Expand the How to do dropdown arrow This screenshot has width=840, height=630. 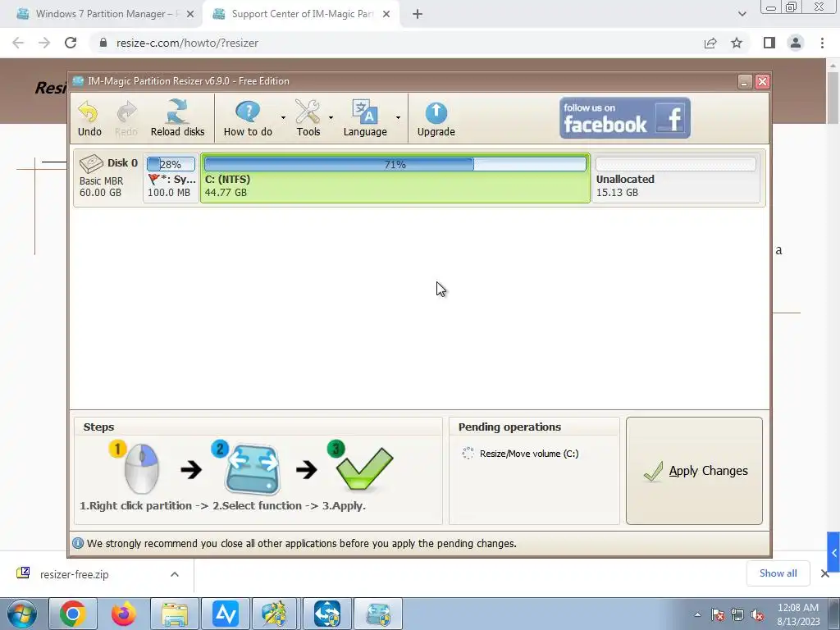tap(283, 118)
